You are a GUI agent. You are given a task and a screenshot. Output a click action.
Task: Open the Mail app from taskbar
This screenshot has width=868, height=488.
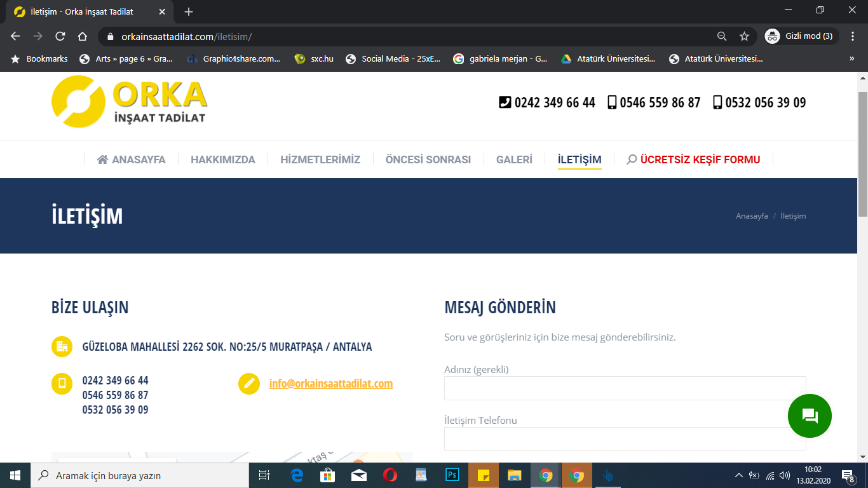[x=359, y=475]
